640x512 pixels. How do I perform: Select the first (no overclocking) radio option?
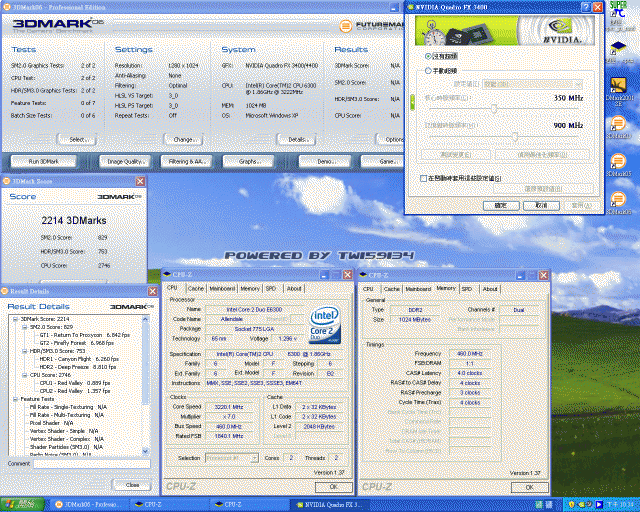[428, 56]
